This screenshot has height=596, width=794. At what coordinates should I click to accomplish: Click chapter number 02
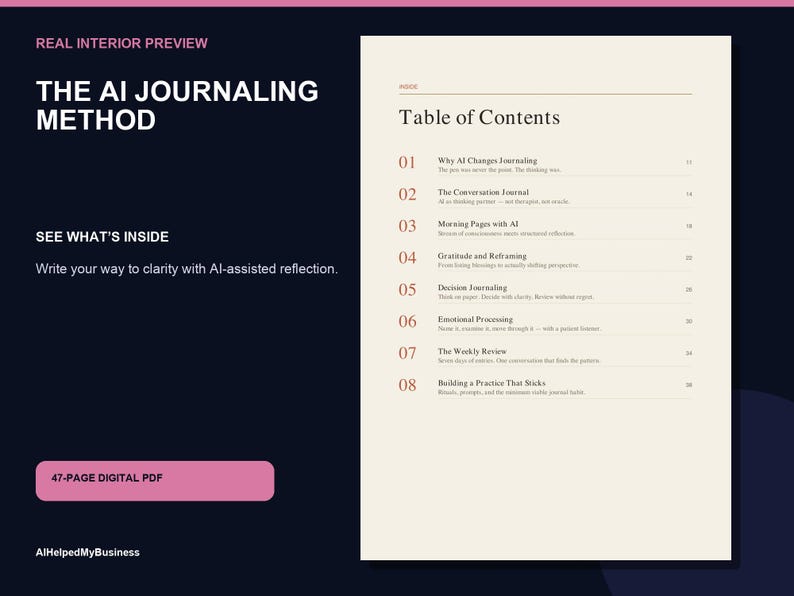coord(407,194)
